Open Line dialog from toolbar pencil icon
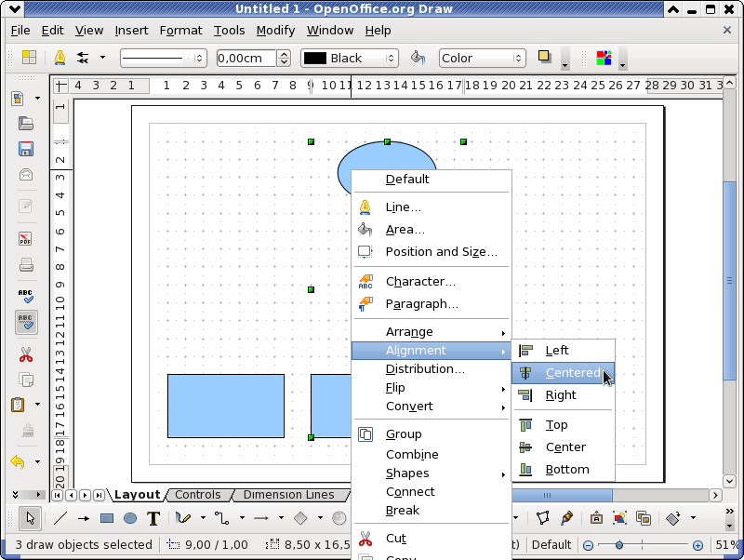The image size is (744, 560). pyautogui.click(x=60, y=58)
